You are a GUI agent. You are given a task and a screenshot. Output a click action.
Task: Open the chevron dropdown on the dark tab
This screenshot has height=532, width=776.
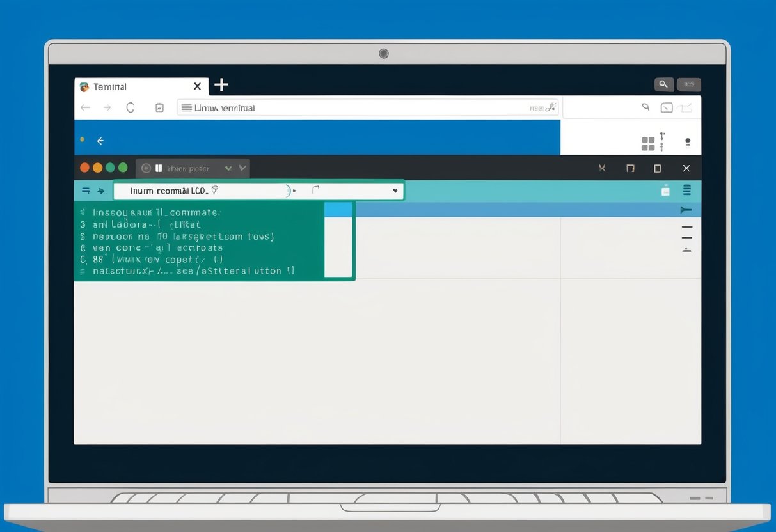[x=242, y=168]
